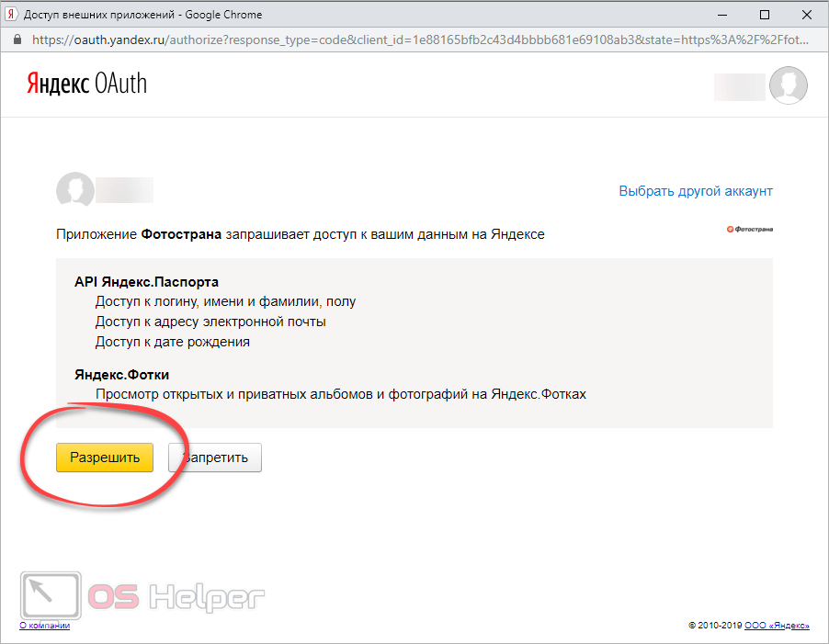Click the padlock icon beside the URL
Viewport: 829px width, 644px height.
[x=16, y=40]
